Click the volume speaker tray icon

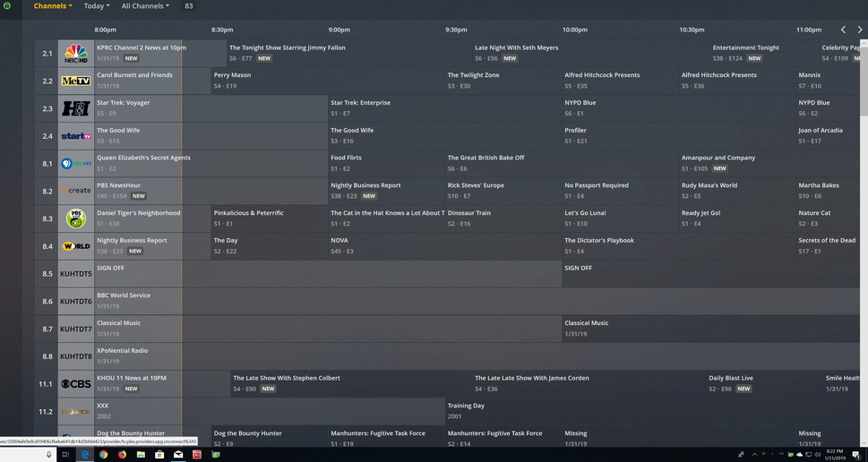(817, 455)
